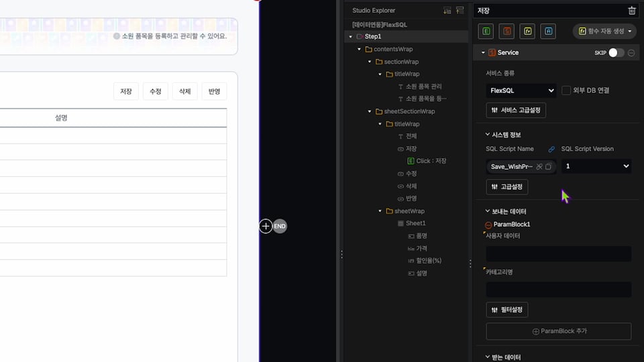Open 서비스 고급설정 button

coord(516,110)
